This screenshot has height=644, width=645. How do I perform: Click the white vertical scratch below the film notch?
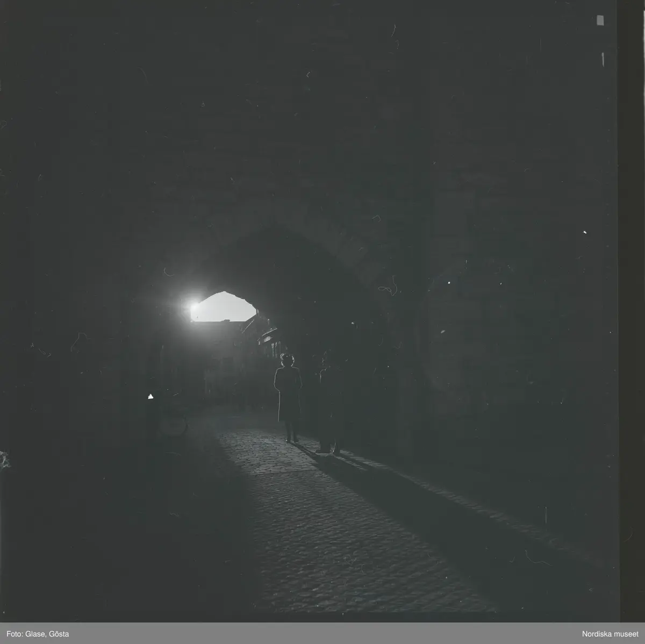pyautogui.click(x=603, y=59)
